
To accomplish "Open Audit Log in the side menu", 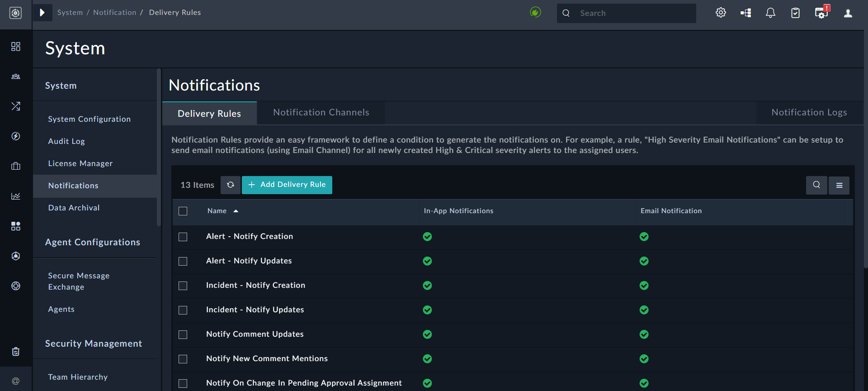I will (x=66, y=141).
